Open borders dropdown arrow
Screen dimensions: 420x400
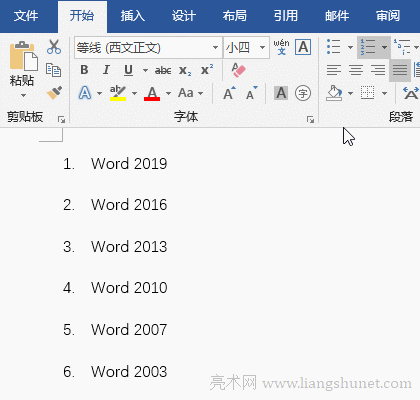coord(384,93)
